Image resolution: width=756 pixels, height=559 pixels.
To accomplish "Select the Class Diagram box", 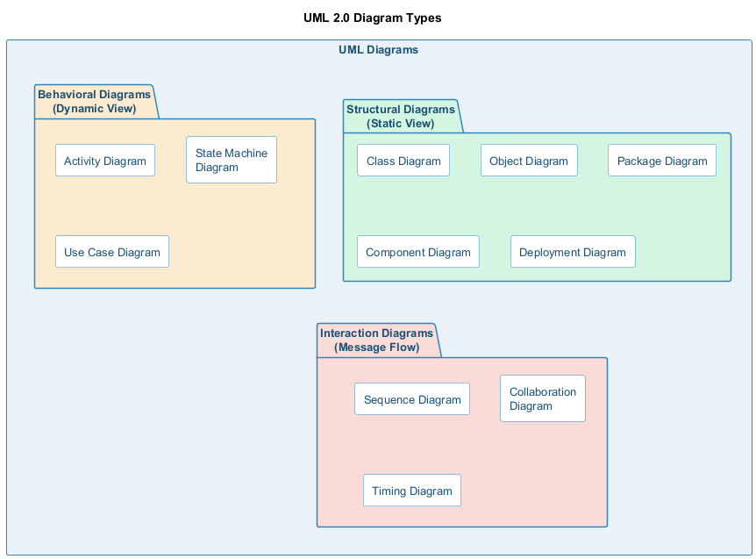I will [403, 161].
